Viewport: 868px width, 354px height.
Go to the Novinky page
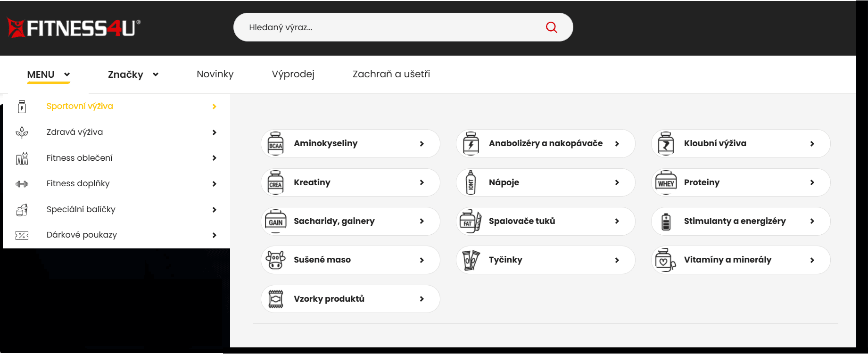point(215,74)
